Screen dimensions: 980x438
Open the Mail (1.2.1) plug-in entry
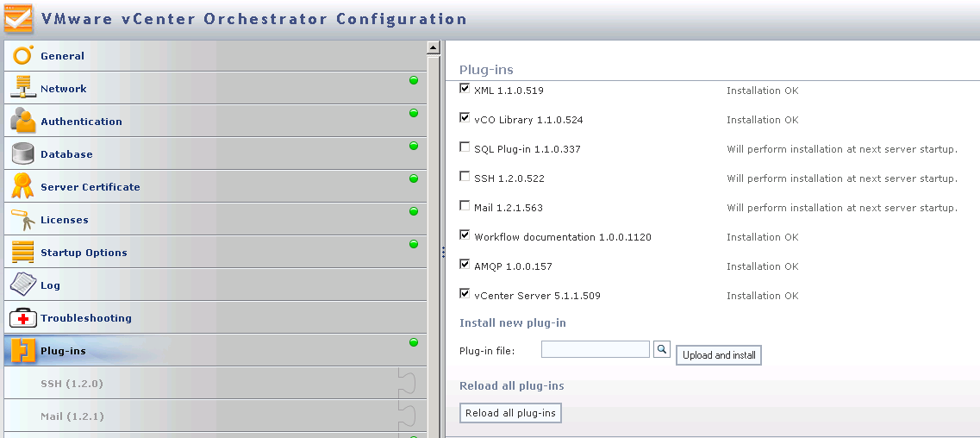(x=72, y=416)
